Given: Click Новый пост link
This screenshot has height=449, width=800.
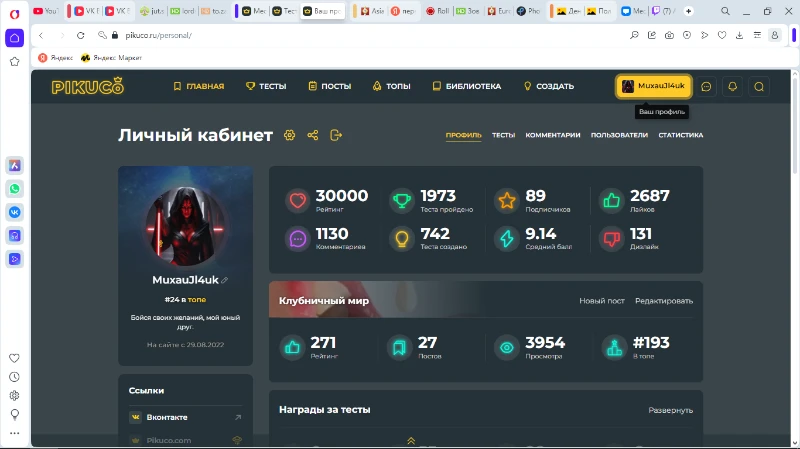Looking at the screenshot, I should [602, 301].
